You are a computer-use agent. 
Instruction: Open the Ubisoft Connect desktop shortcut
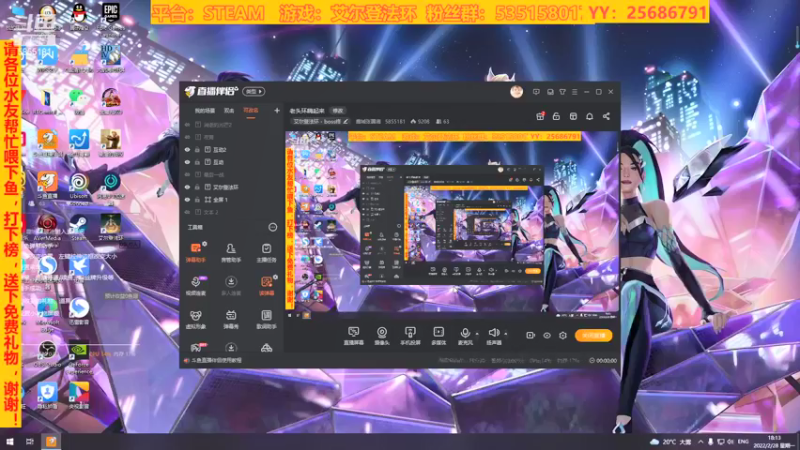pyautogui.click(x=78, y=186)
